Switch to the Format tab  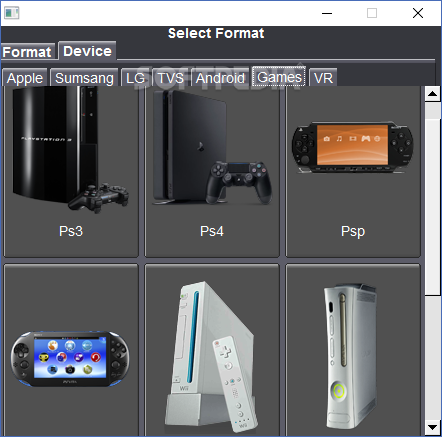[x=28, y=52]
